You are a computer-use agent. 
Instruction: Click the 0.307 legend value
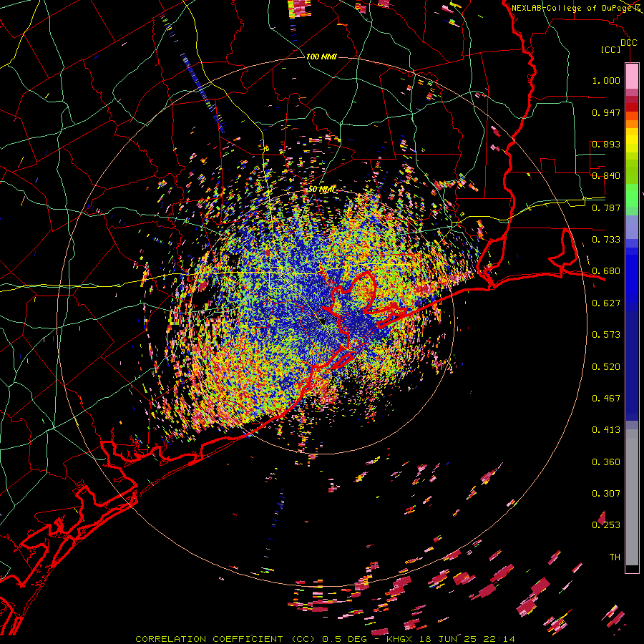click(x=606, y=494)
